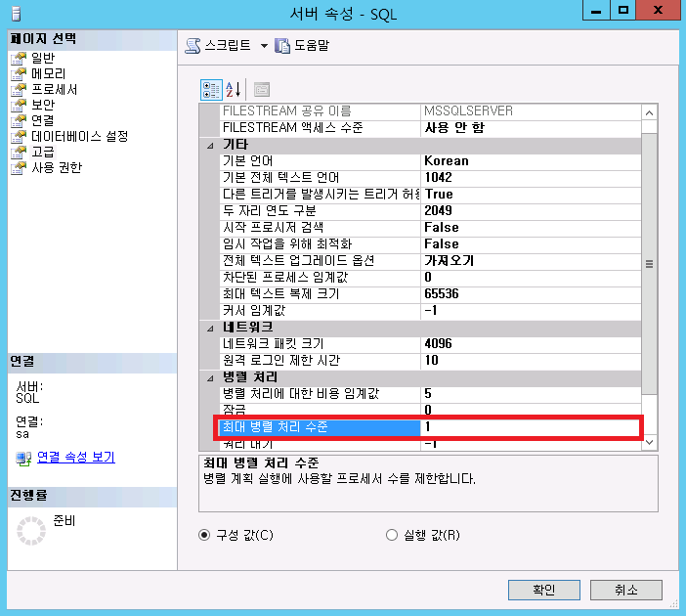
Task: Open the 연결 page icon
Action: [19, 120]
